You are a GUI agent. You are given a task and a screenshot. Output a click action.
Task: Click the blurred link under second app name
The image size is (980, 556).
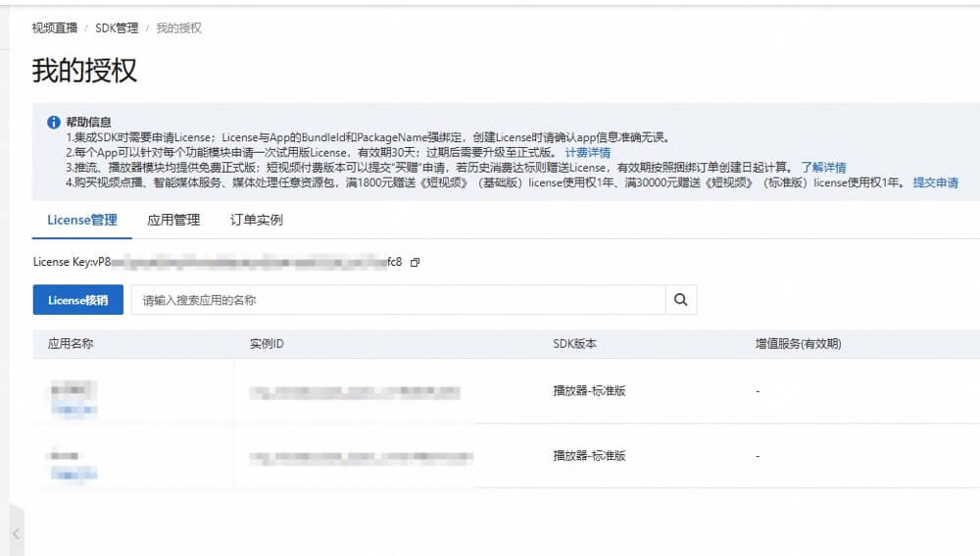74,474
